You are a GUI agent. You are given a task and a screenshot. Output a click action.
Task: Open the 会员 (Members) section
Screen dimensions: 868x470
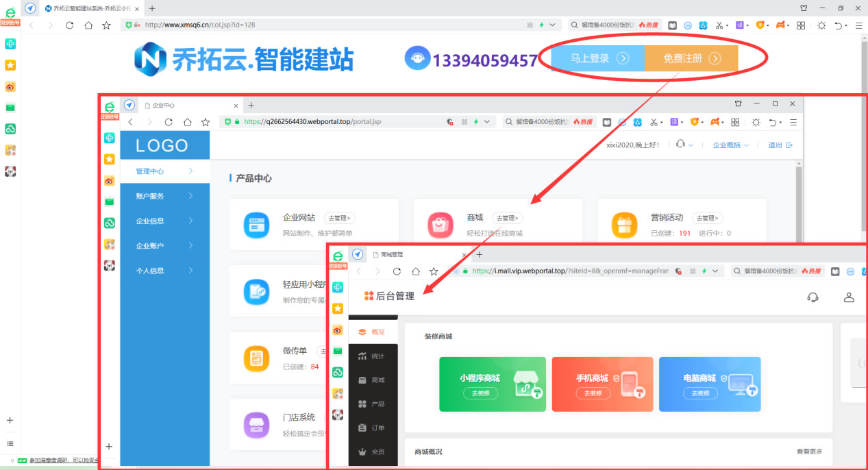click(373, 450)
